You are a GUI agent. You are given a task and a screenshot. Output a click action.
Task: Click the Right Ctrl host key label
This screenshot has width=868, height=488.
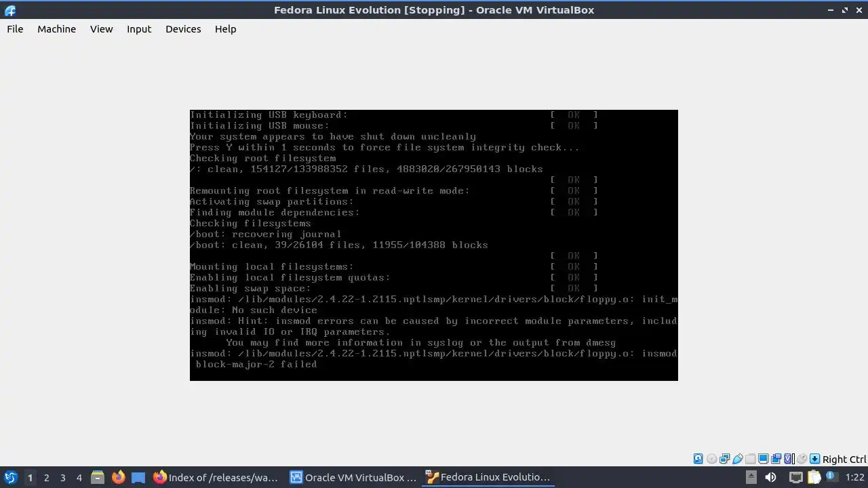844,459
